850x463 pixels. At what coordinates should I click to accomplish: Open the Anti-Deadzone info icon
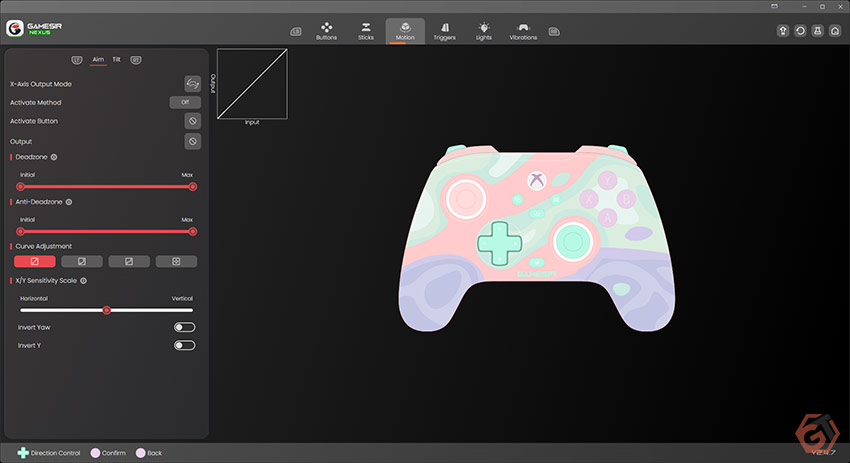point(69,202)
